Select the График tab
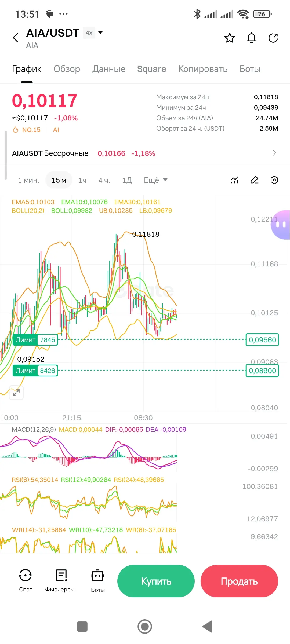 (27, 69)
